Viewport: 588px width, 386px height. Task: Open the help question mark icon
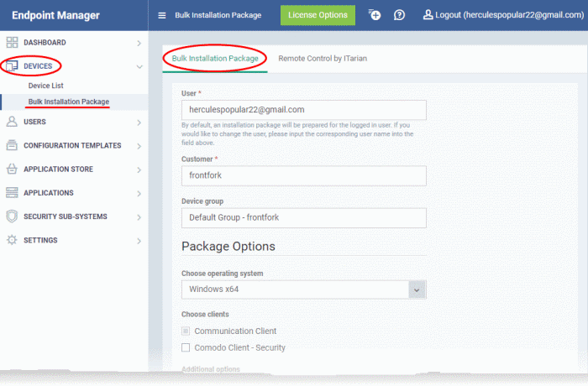(400, 15)
